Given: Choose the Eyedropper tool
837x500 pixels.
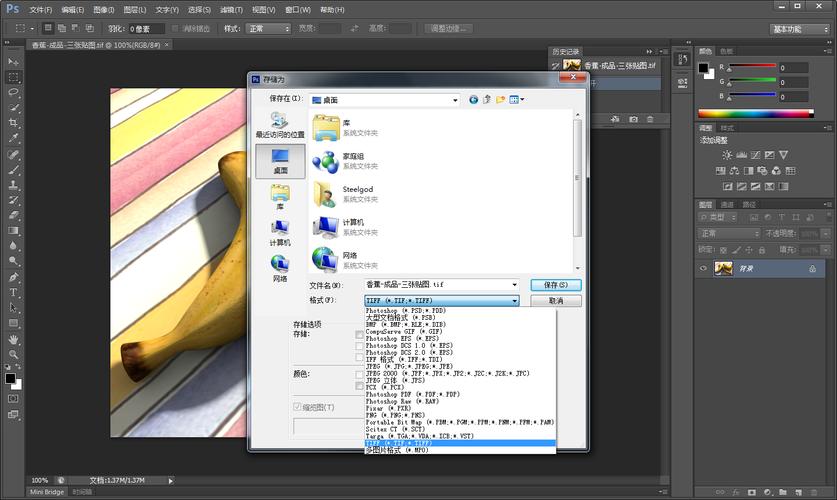Looking at the screenshot, I should 14,139.
